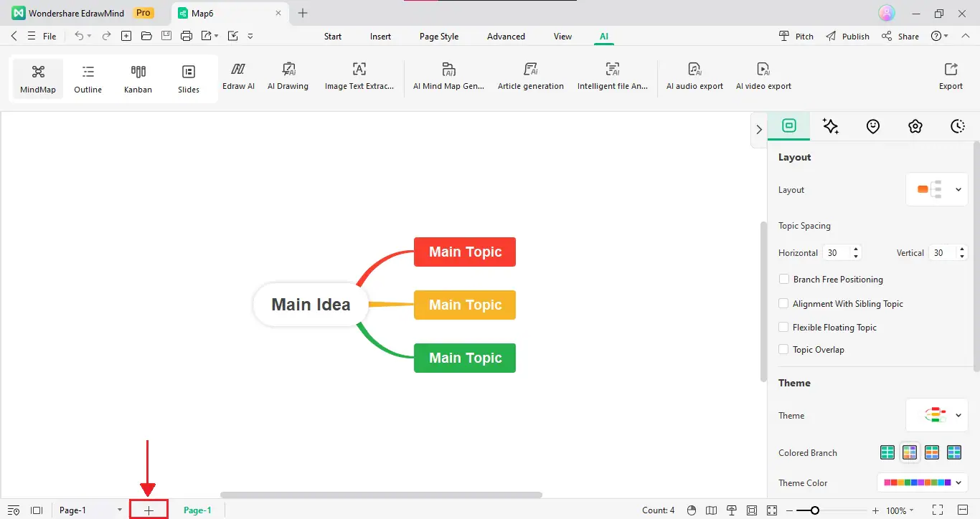Open the sticker/emoji panel tab
Screen dimensions: 980x519
pos(873,126)
